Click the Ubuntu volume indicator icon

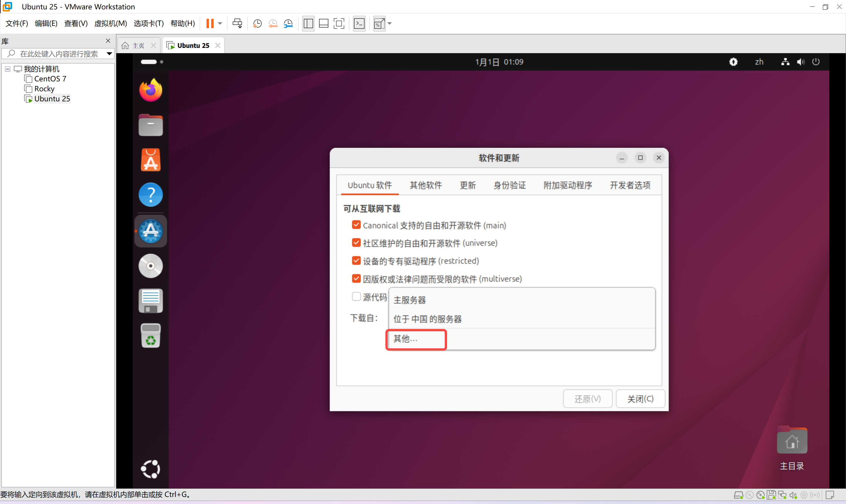coord(800,62)
